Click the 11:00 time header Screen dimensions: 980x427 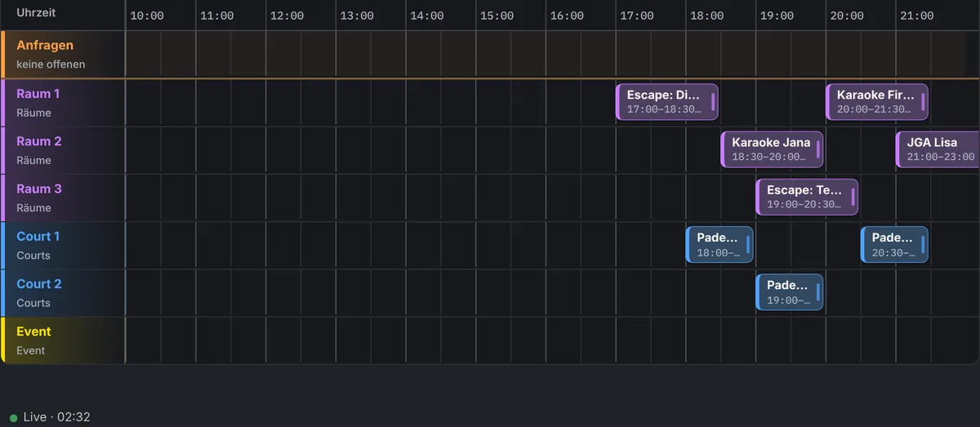coord(217,16)
